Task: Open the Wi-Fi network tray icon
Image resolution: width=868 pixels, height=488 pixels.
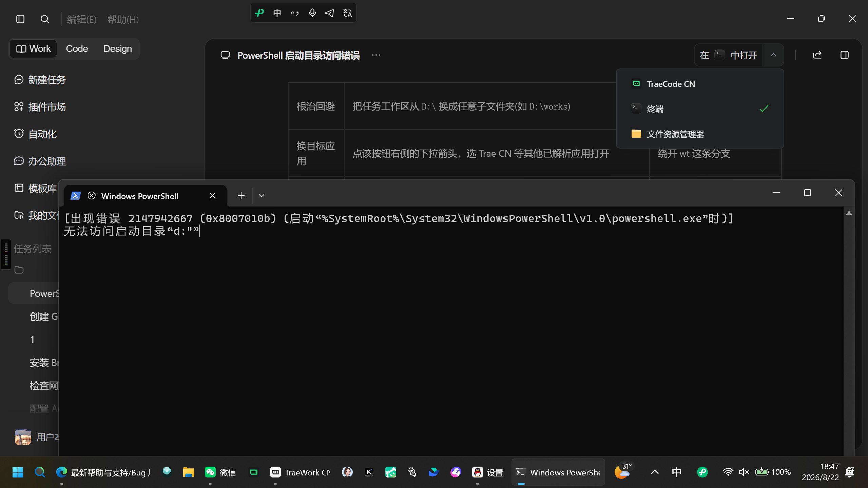Action: click(728, 472)
